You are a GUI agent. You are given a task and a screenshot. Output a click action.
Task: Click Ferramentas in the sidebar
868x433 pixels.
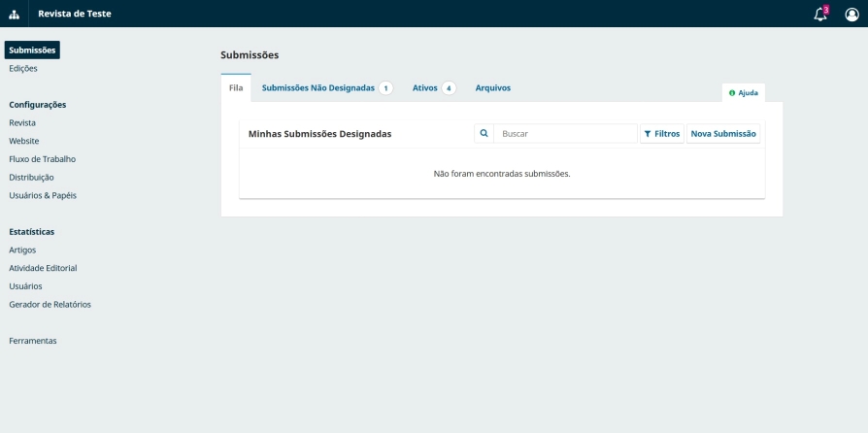coord(33,341)
